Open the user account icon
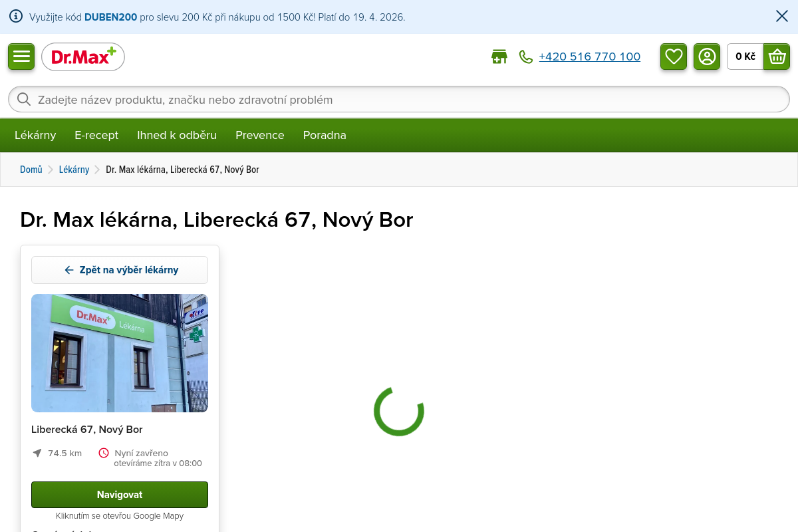The image size is (798, 532). tap(707, 57)
